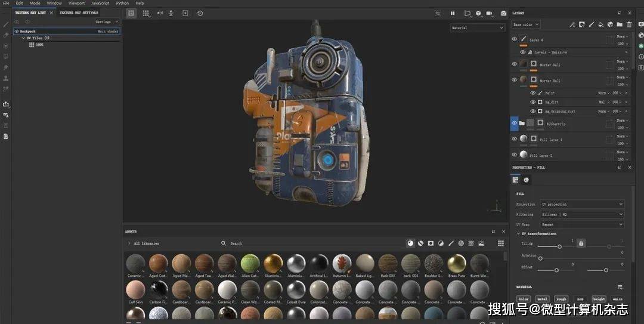Switch to Texture Set Settings tab
Image resolution: width=644 pixels, height=324 pixels.
(x=79, y=13)
